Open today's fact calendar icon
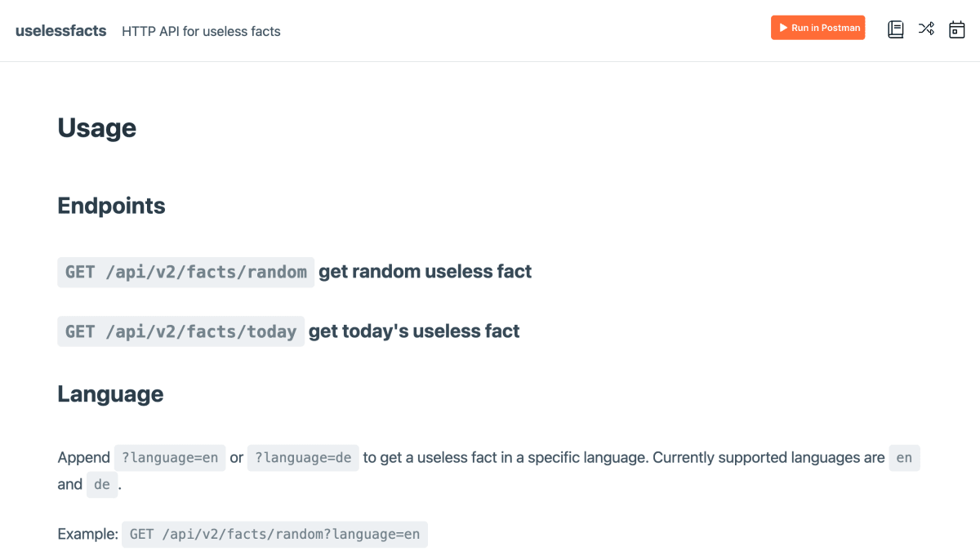980x551 pixels. tap(956, 29)
